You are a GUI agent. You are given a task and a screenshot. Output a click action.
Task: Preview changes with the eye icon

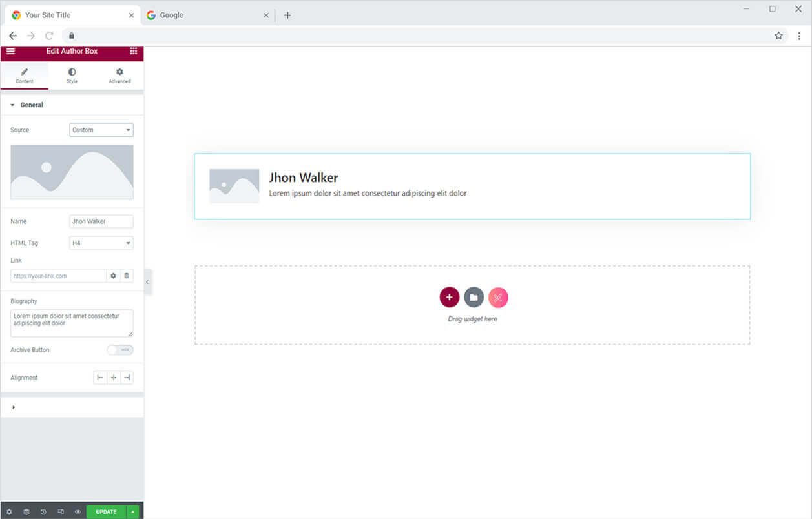[78, 512]
